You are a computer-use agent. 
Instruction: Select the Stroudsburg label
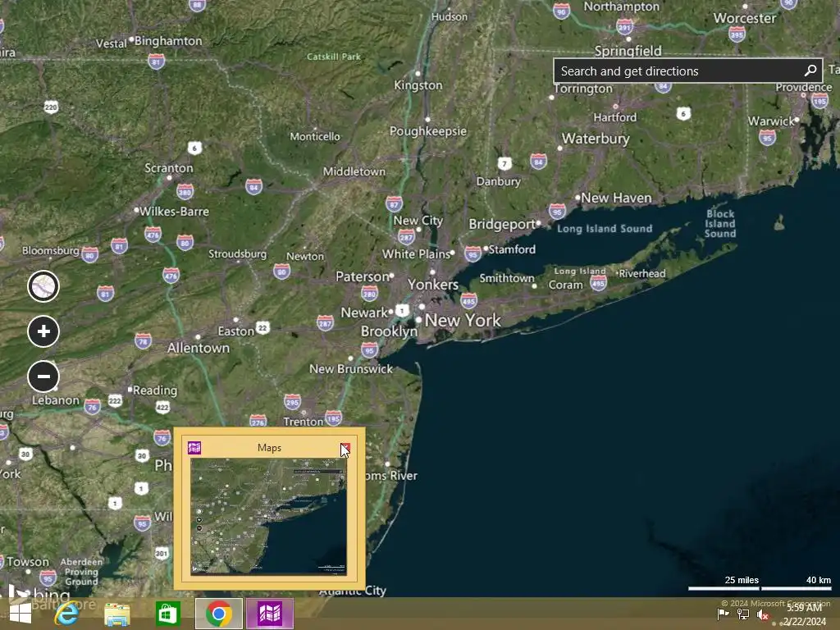(x=237, y=254)
